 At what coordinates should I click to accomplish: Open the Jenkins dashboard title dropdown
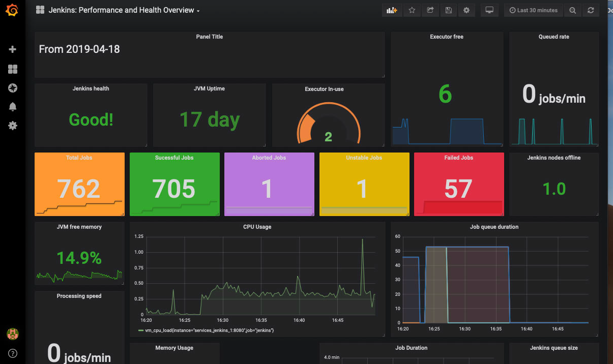click(x=124, y=10)
